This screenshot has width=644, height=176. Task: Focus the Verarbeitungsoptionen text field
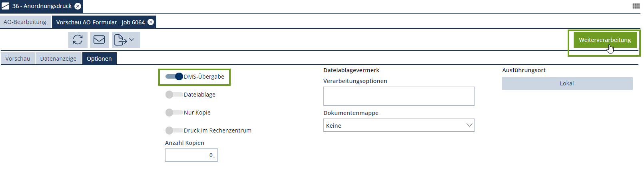(399, 96)
